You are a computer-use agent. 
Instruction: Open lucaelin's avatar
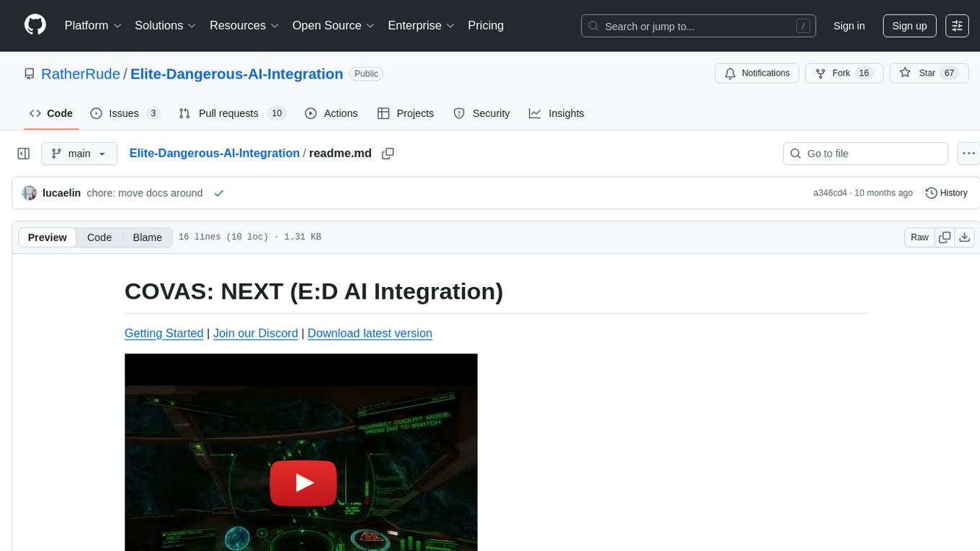pyautogui.click(x=30, y=193)
